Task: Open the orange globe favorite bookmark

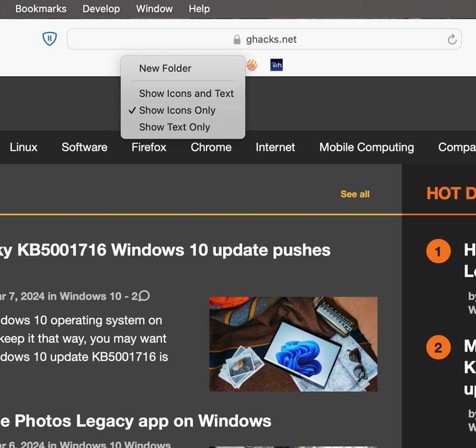Action: 252,65
